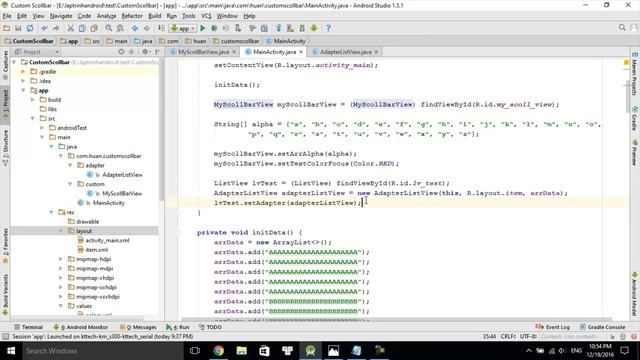Open the File menu

(7, 16)
